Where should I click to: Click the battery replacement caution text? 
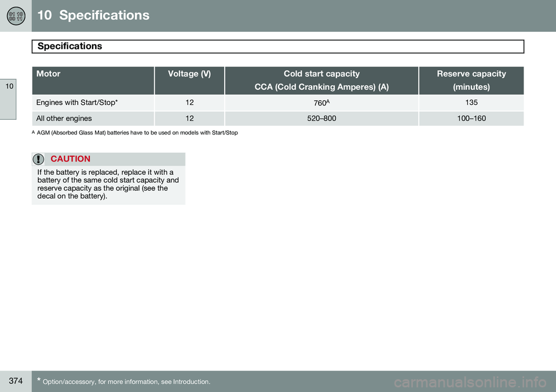click(x=108, y=184)
